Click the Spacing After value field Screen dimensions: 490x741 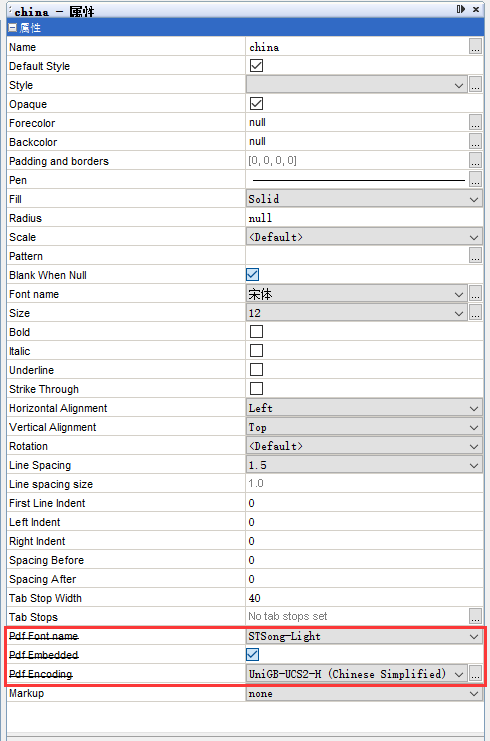pos(364,579)
